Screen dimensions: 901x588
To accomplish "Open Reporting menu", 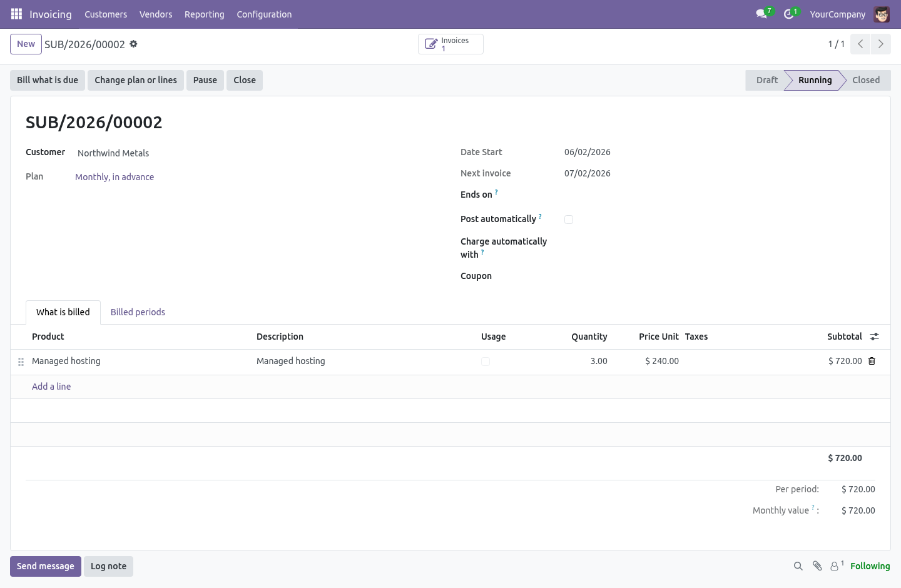I will coord(205,14).
